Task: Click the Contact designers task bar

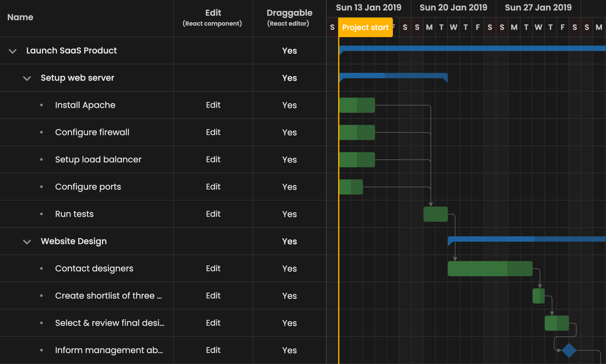Action: pos(490,269)
